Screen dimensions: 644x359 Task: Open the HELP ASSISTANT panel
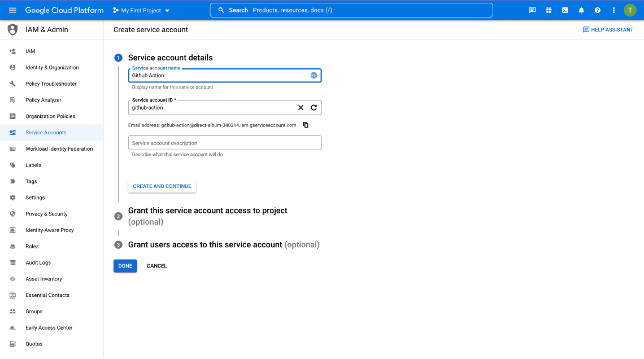pyautogui.click(x=608, y=29)
